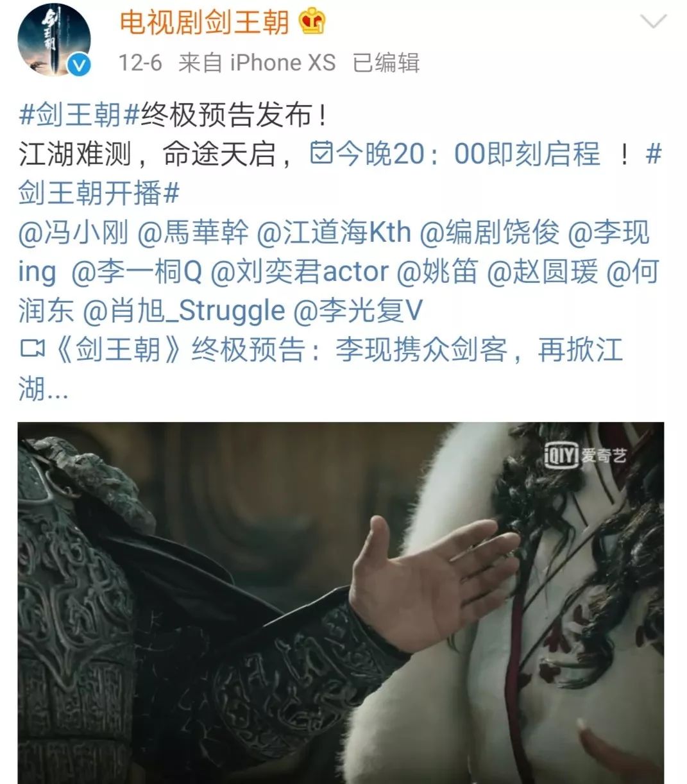Tap the blue verified badge on avatar
This screenshot has width=687, height=784.
pyautogui.click(x=80, y=65)
